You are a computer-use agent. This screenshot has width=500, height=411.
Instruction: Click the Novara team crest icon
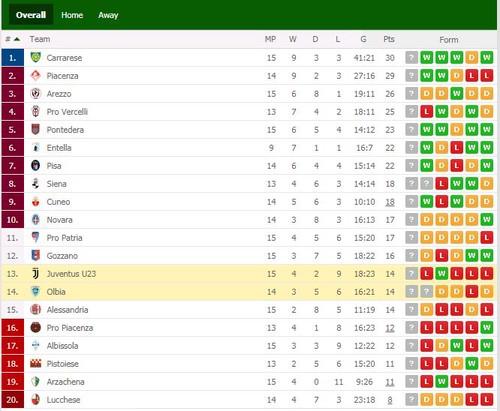tap(35, 219)
